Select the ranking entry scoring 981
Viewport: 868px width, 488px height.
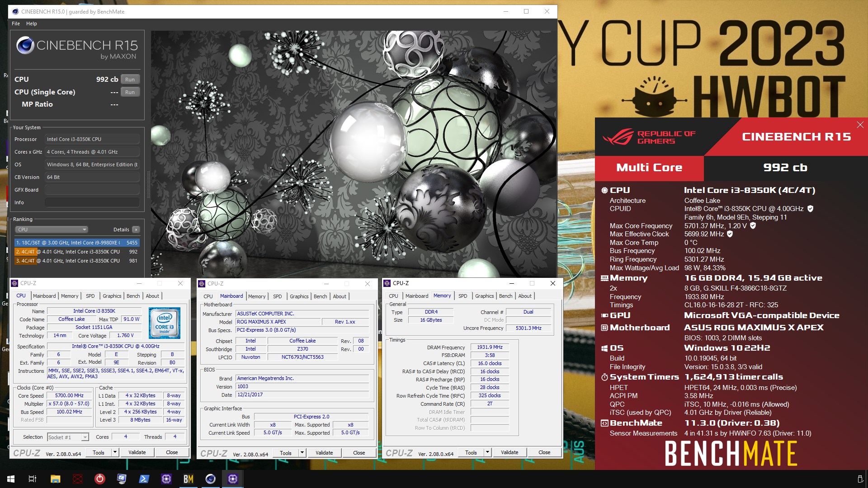[x=77, y=261]
